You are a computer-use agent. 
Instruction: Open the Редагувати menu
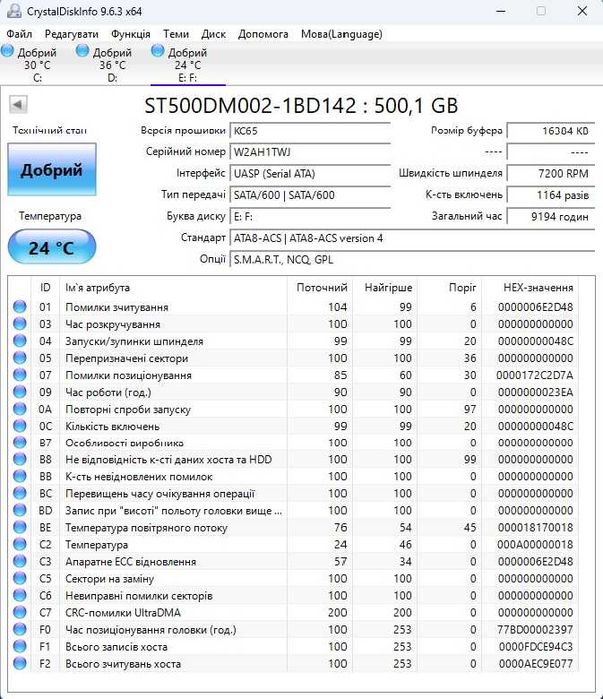pos(71,34)
